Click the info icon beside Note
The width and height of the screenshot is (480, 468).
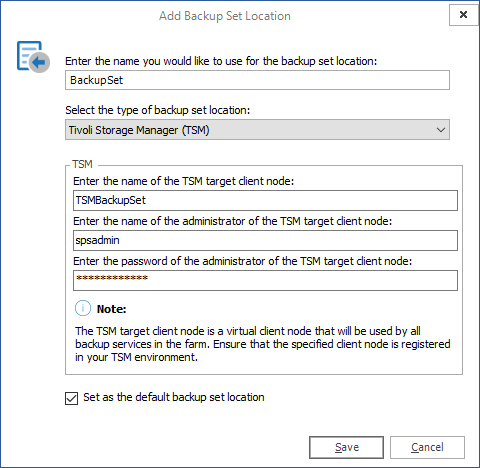pyautogui.click(x=83, y=308)
